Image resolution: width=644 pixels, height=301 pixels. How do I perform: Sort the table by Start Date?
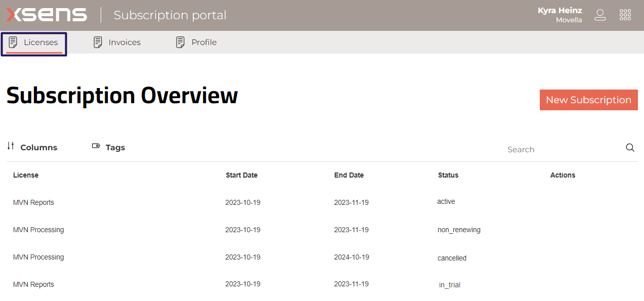[x=241, y=175]
